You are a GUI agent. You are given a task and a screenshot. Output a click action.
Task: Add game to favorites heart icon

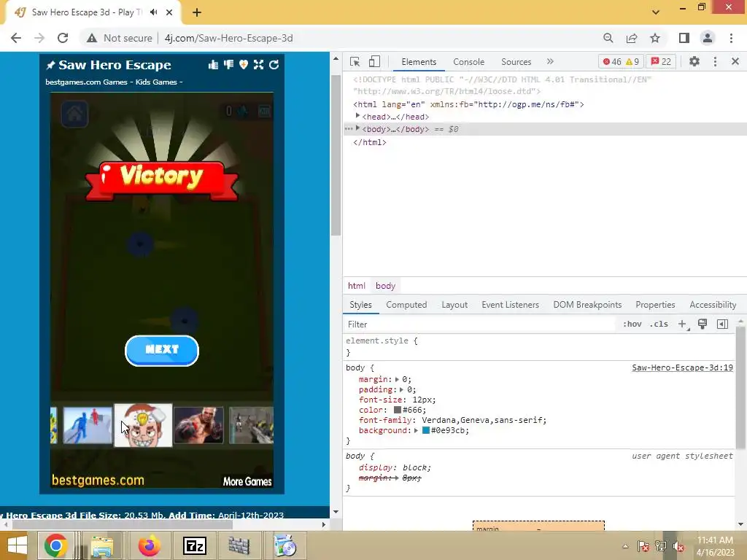pyautogui.click(x=244, y=65)
